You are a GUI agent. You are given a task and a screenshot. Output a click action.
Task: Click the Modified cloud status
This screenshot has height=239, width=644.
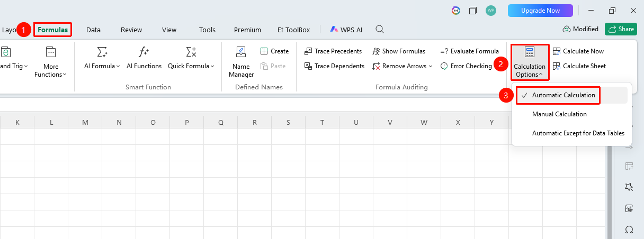[580, 29]
